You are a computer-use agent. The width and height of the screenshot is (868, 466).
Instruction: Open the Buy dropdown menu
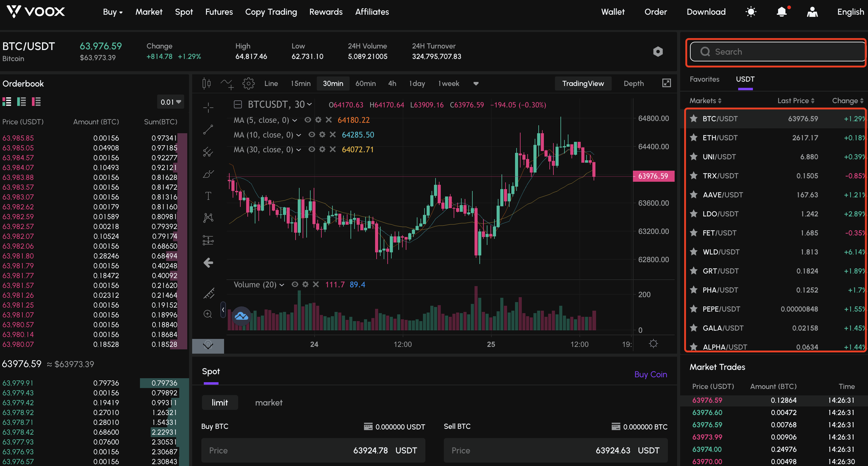[113, 12]
